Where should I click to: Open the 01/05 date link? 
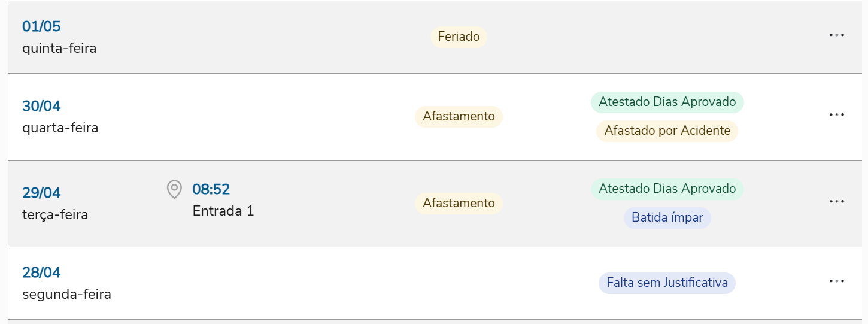(41, 26)
